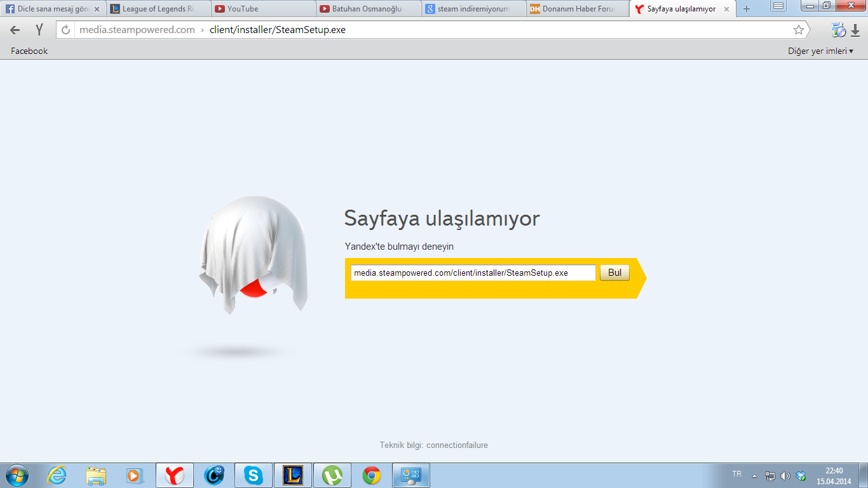Bookmark page with the star icon
The height and width of the screenshot is (488, 868).
799,30
